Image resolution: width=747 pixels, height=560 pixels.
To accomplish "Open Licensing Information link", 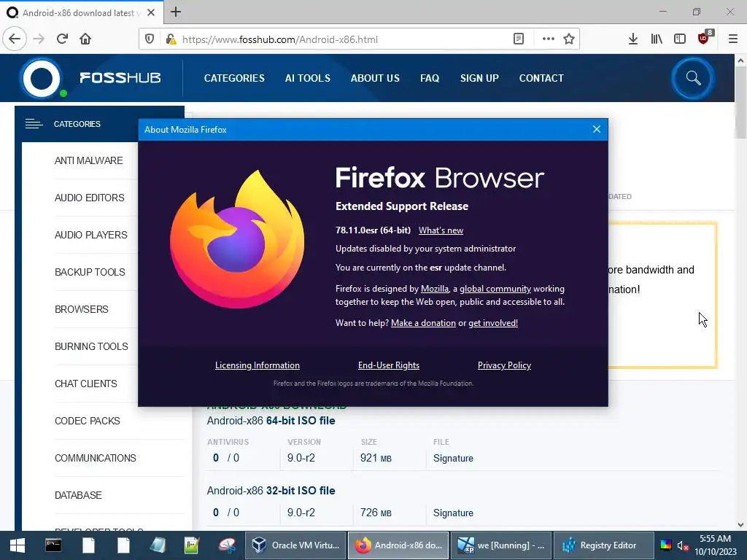I will click(x=258, y=365).
